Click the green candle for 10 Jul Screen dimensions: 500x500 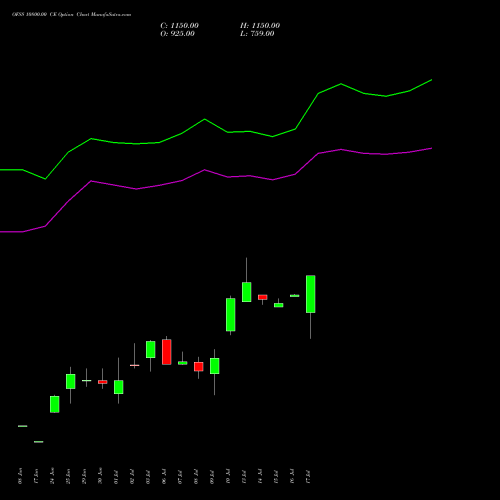(x=231, y=315)
